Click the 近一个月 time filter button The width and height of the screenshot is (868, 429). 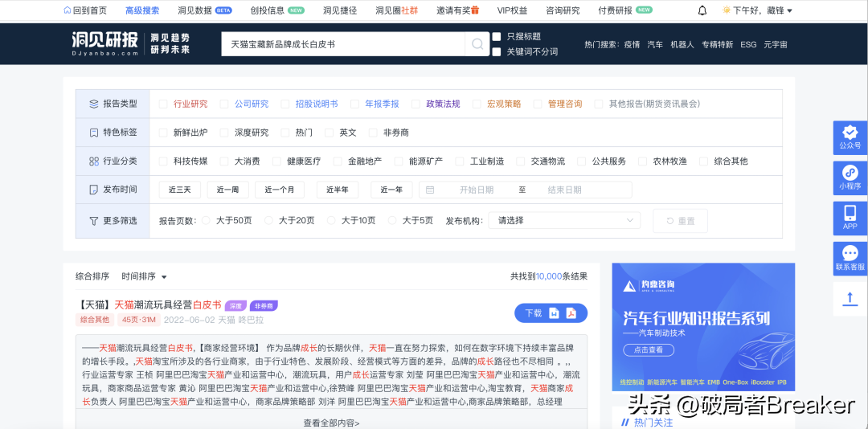(x=280, y=190)
